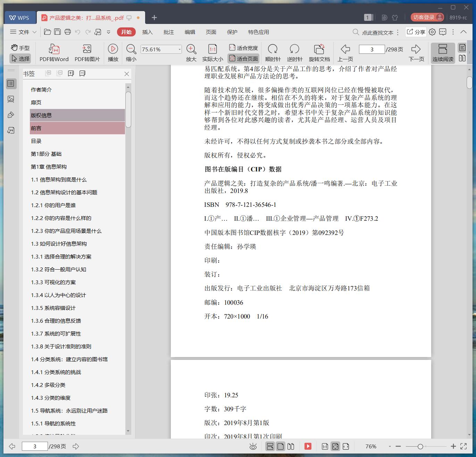Open the PDF转图片 converter

(x=87, y=53)
